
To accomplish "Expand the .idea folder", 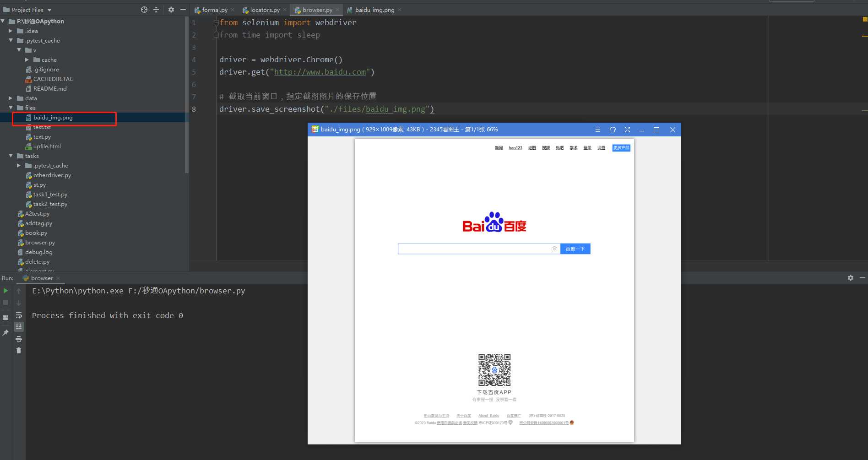I will tap(11, 31).
